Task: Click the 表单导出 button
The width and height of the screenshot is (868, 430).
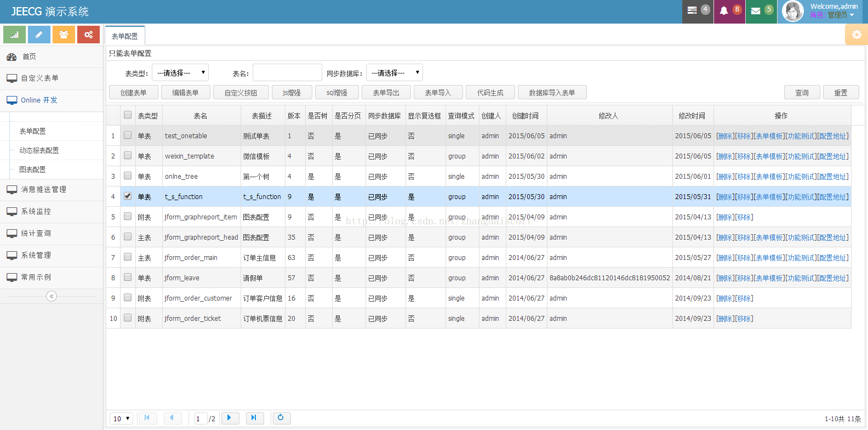Action: (386, 93)
